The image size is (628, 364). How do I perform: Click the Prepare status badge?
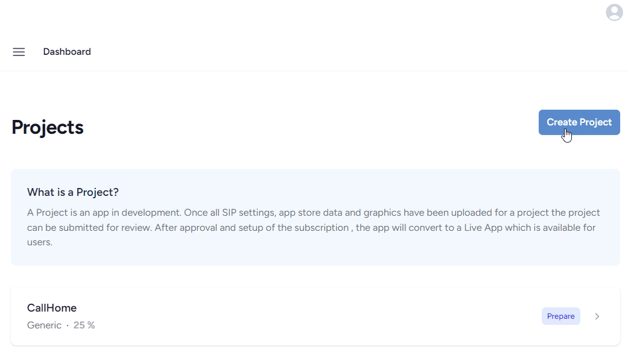click(x=560, y=316)
